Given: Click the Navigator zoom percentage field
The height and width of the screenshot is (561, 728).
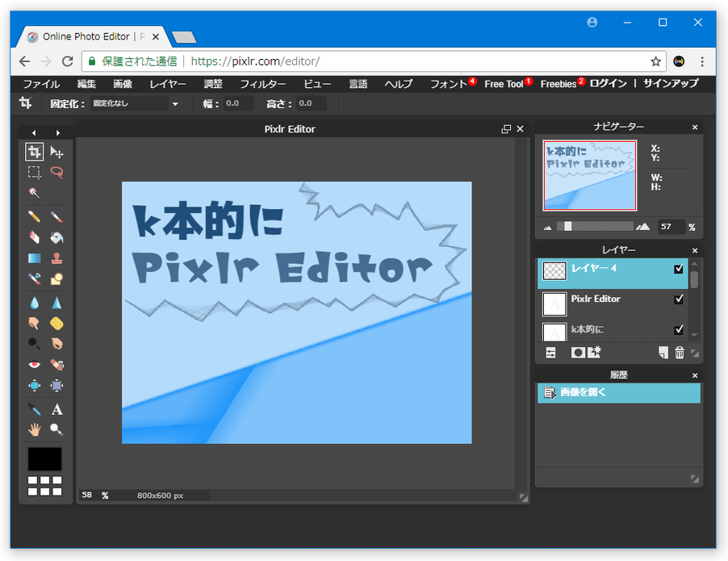Looking at the screenshot, I should point(672,227).
